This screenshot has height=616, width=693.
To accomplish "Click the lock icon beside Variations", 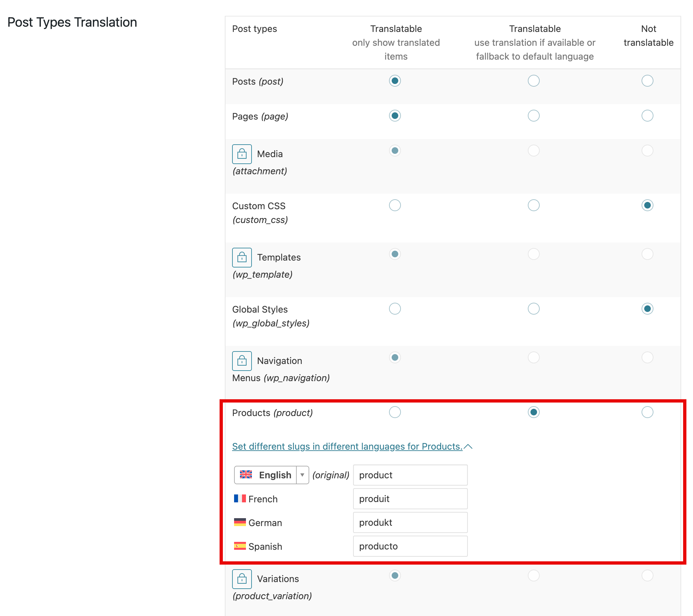I will (x=242, y=579).
